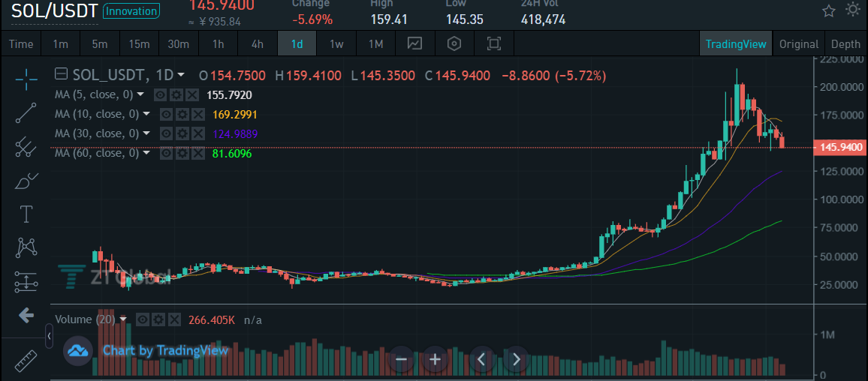The width and height of the screenshot is (868, 381).
Task: Switch to the 1h timeframe
Action: tap(218, 43)
